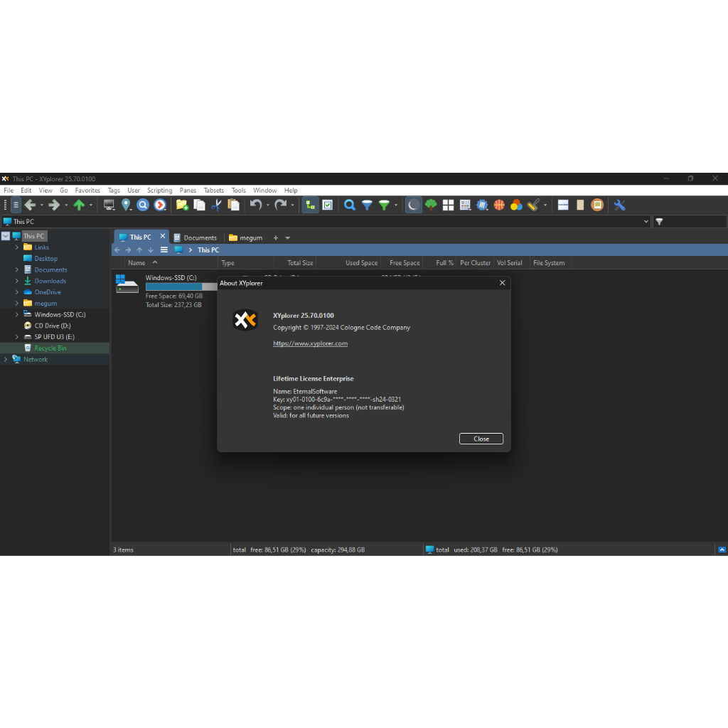This screenshot has width=728, height=728.
Task: Click the colored grid details icon
Action: pyautogui.click(x=465, y=205)
